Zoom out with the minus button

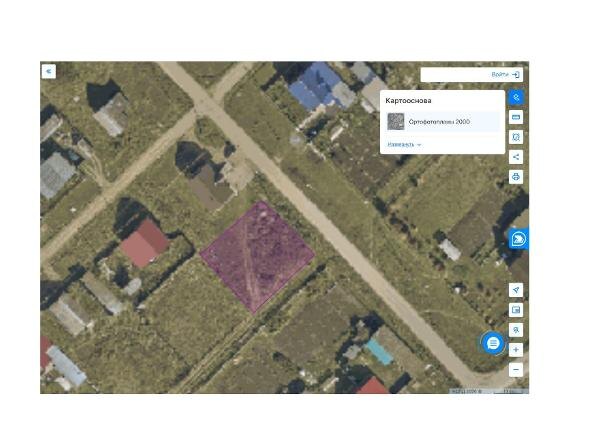516,370
